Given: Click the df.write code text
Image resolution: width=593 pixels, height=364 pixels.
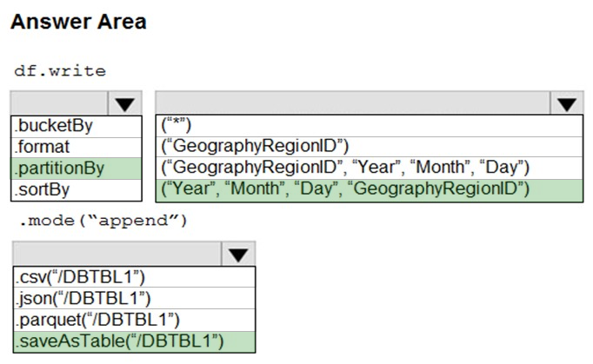Looking at the screenshot, I should [60, 70].
